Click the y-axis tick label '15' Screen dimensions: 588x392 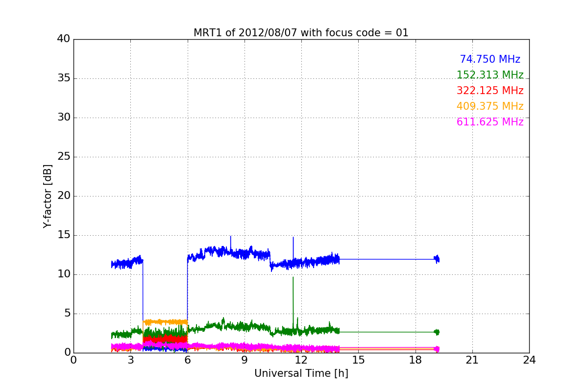point(64,235)
